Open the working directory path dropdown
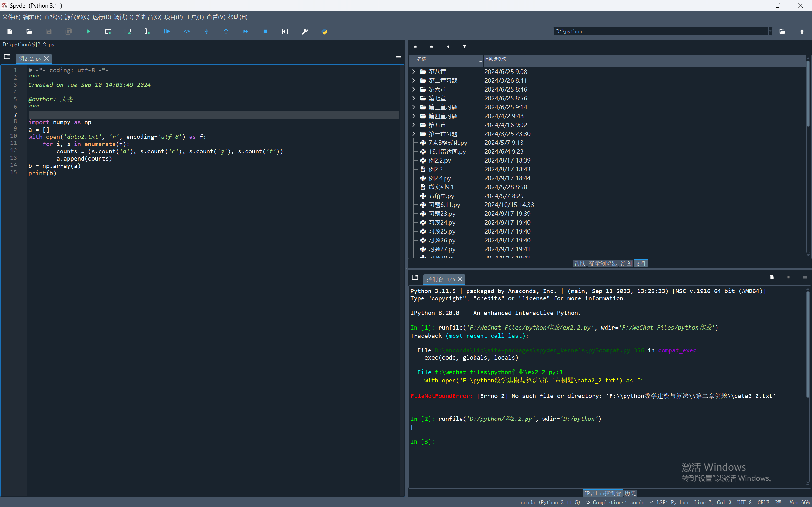The image size is (812, 507). 770,31
